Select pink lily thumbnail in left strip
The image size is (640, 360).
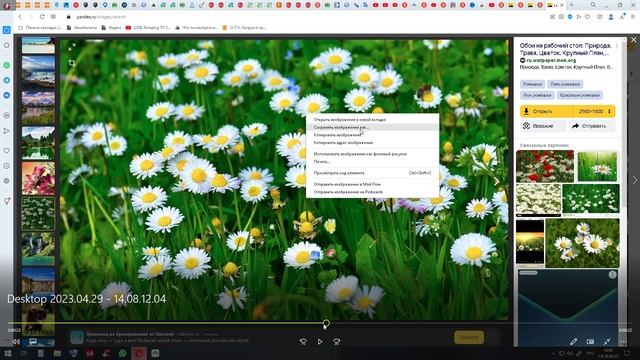[38, 178]
